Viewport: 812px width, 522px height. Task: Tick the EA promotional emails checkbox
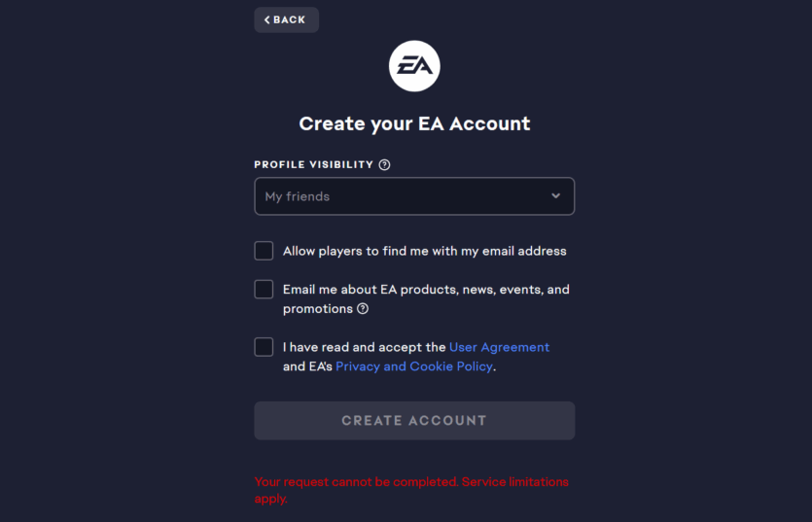tap(264, 290)
